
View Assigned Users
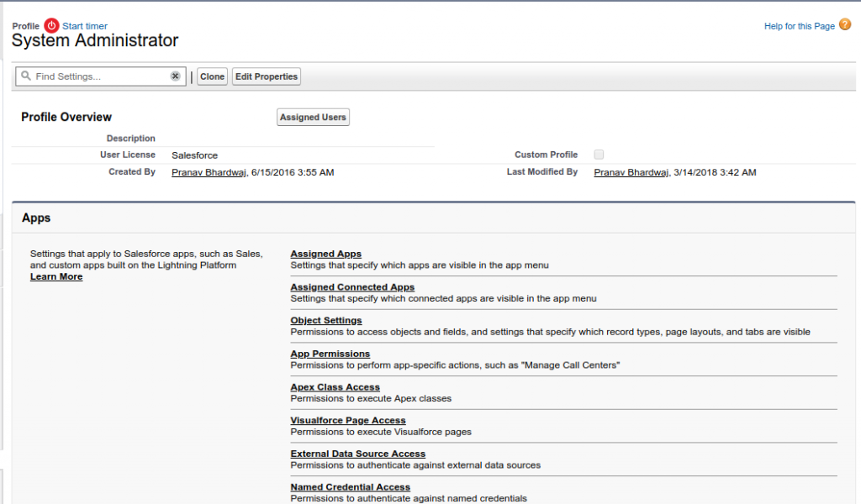click(313, 117)
